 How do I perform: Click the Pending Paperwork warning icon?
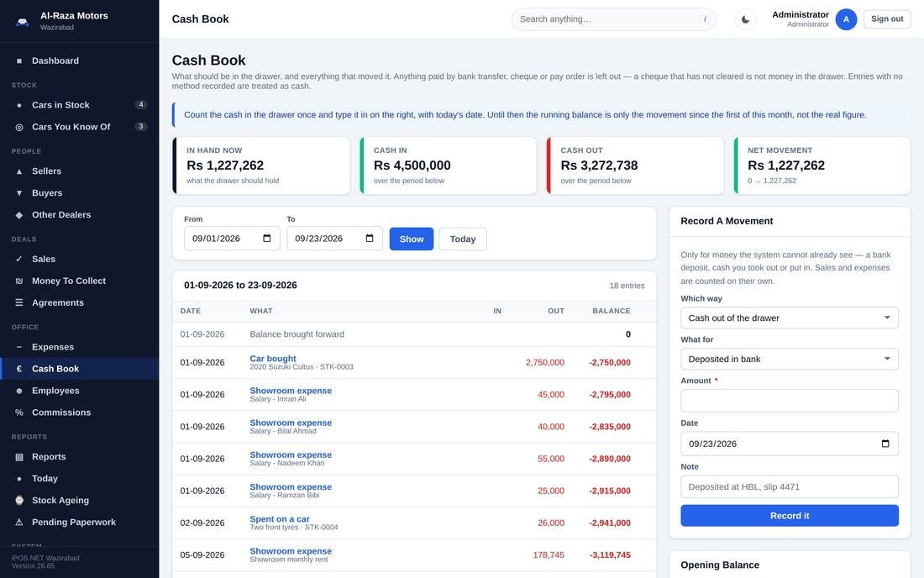pos(18,522)
